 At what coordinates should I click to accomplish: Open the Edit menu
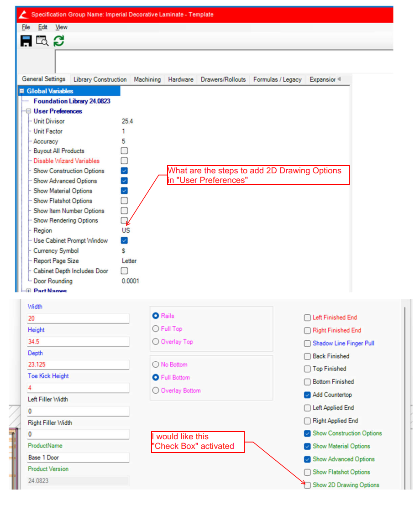point(42,27)
